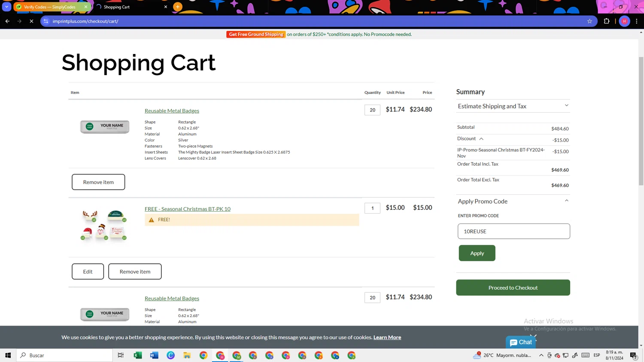Click the promo code input containing 10REUSE
The image size is (644, 362).
click(x=513, y=231)
